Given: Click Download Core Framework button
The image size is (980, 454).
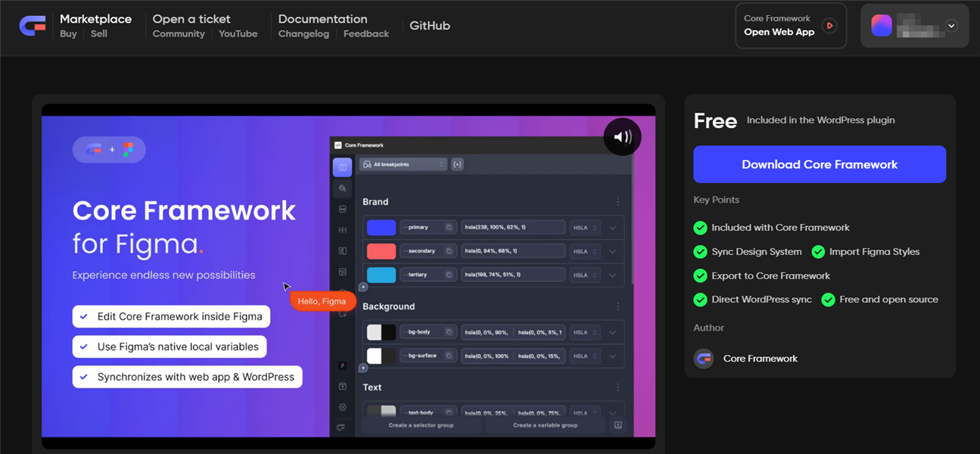Looking at the screenshot, I should tap(820, 164).
